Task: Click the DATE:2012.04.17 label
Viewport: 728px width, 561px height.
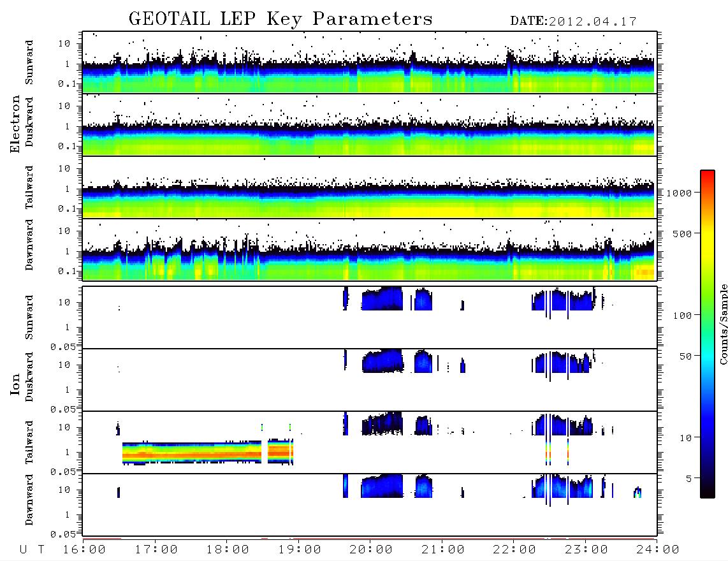Action: pos(573,22)
